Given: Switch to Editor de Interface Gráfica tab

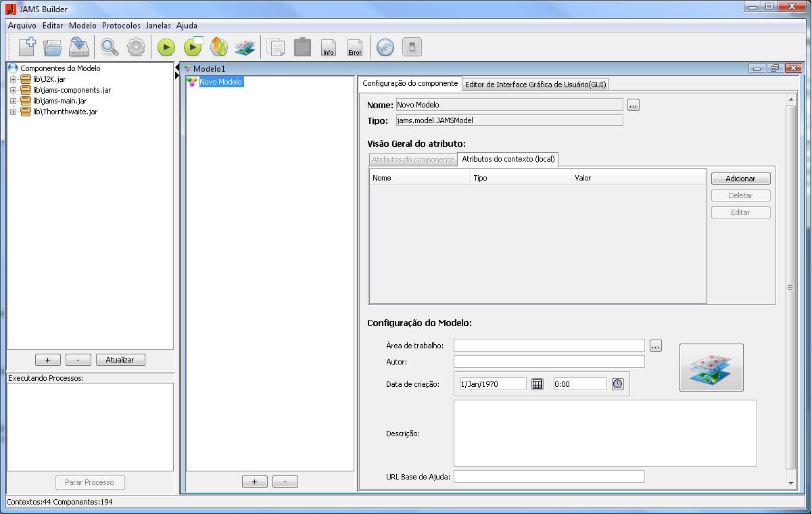Looking at the screenshot, I should (x=535, y=85).
